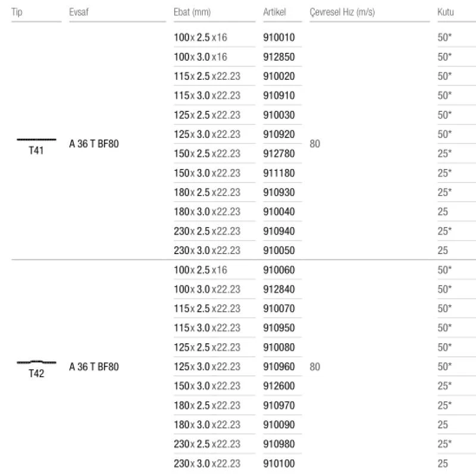Choose article number 911180
The image size is (476, 476).
tap(279, 173)
